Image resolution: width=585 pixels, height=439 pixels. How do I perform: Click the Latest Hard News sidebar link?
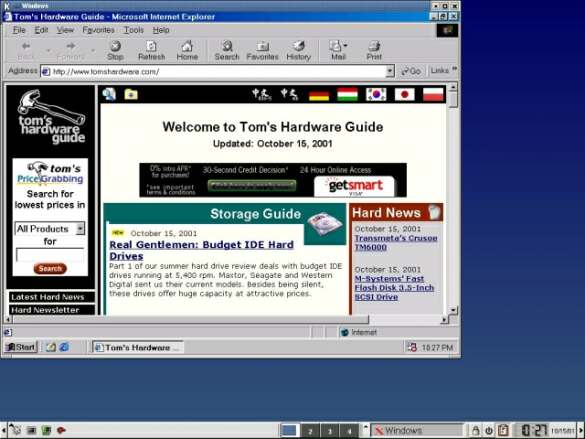click(x=52, y=297)
